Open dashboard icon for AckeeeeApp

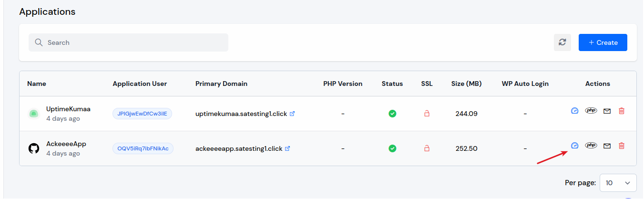(x=574, y=146)
